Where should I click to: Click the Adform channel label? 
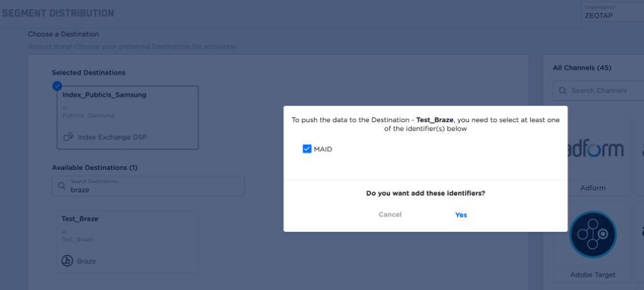coord(592,188)
